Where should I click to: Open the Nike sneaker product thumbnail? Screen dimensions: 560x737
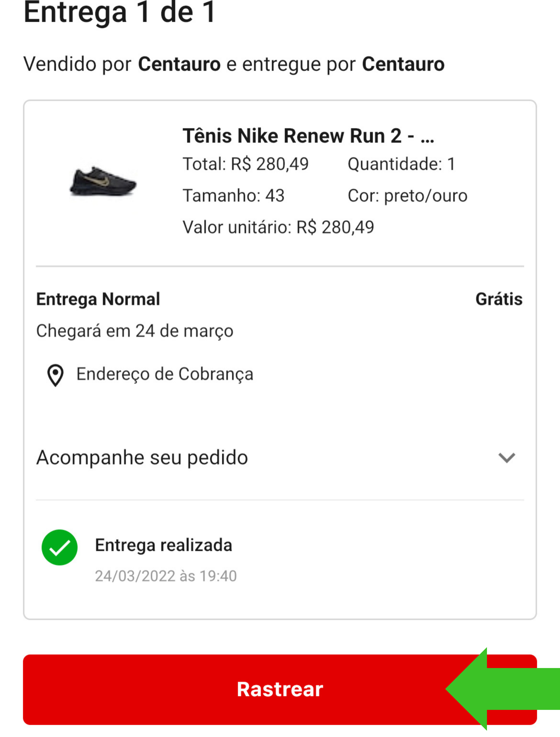103,181
